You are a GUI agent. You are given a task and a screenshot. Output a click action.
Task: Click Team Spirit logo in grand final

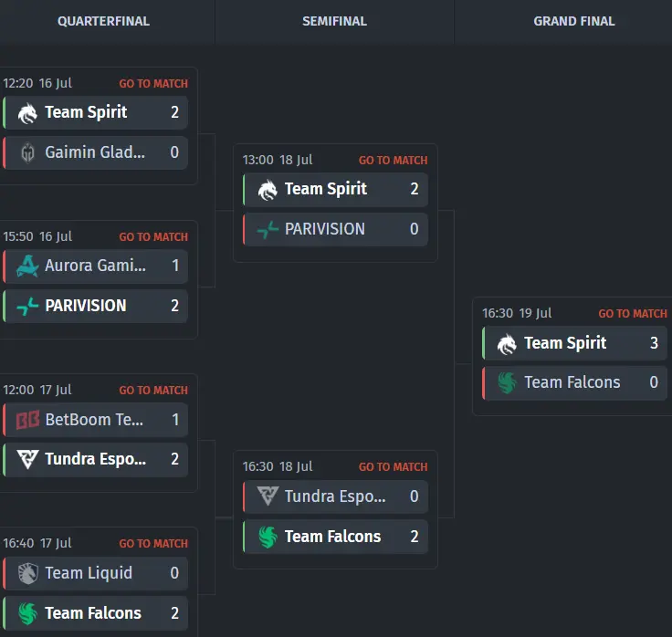pos(507,343)
